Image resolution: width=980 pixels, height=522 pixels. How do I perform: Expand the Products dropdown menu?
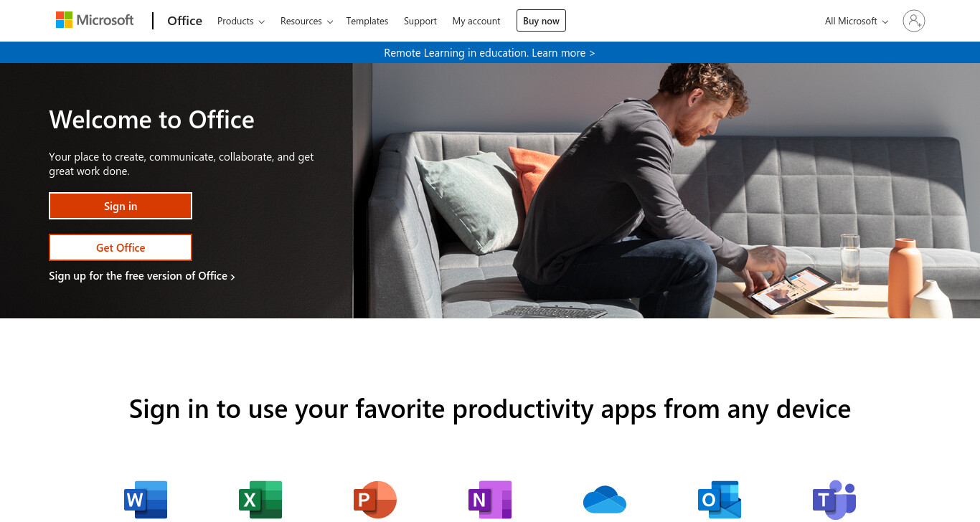(x=241, y=21)
